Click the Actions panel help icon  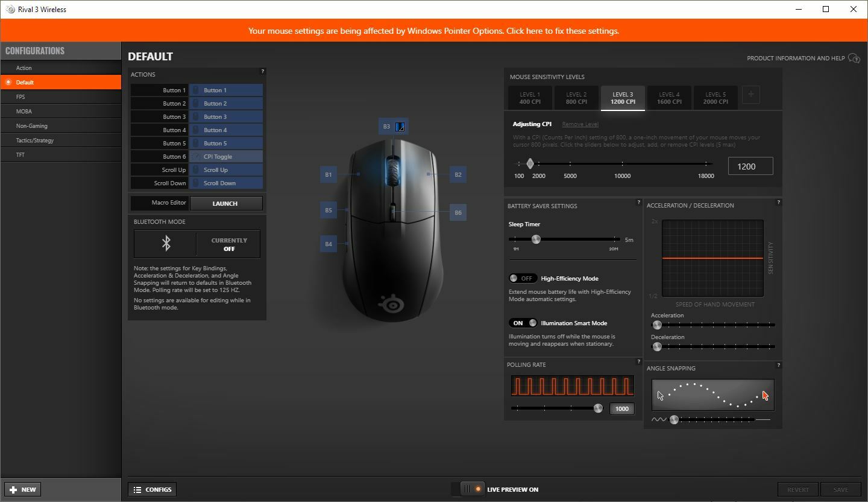tap(262, 71)
